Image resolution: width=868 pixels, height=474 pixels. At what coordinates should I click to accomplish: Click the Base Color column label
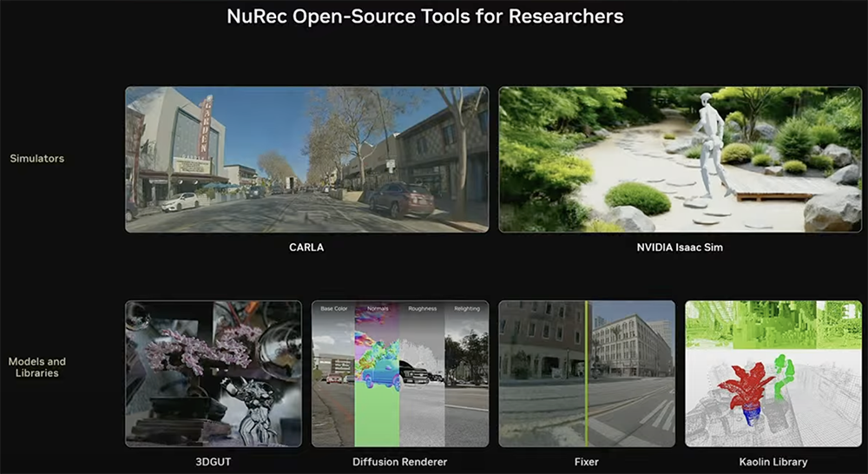[334, 309]
